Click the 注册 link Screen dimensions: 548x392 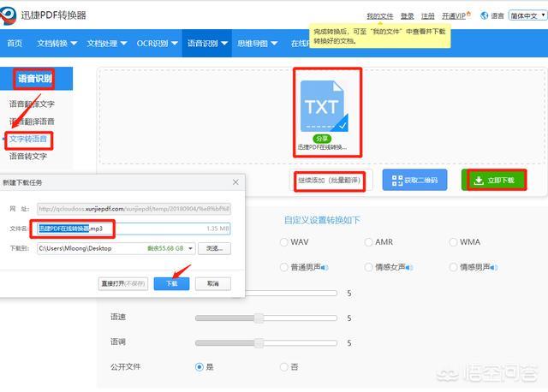pyautogui.click(x=428, y=15)
